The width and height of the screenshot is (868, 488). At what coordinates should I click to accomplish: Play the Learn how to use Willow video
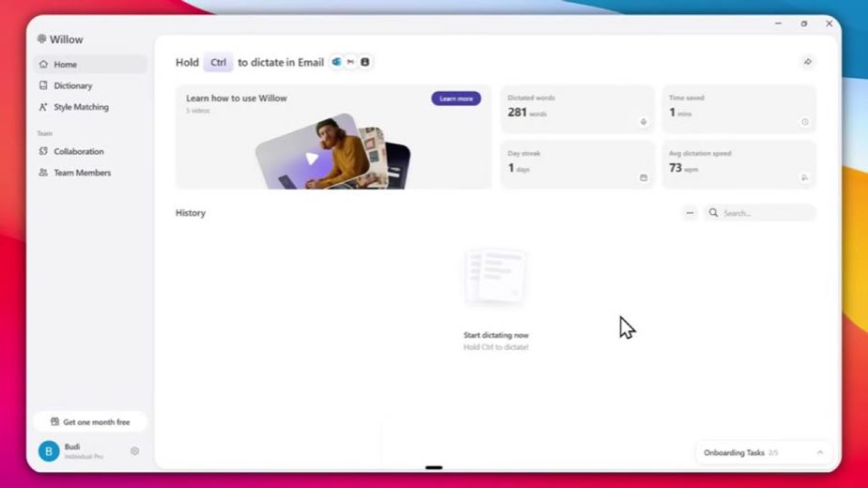coord(312,159)
